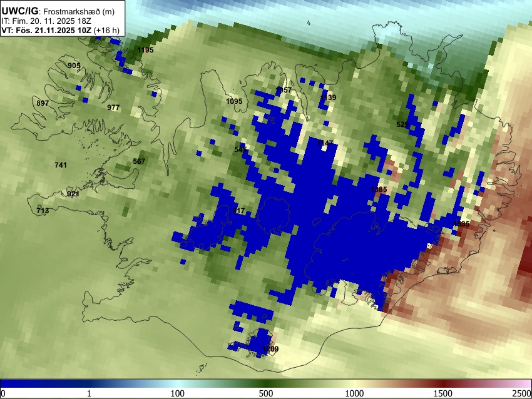The image size is (532, 399).
Task: Click the 905 value label
Action: [x=74, y=66]
